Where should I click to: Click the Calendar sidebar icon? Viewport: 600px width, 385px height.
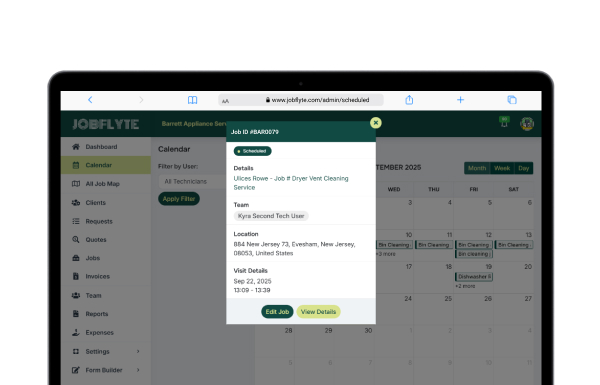pyautogui.click(x=76, y=165)
